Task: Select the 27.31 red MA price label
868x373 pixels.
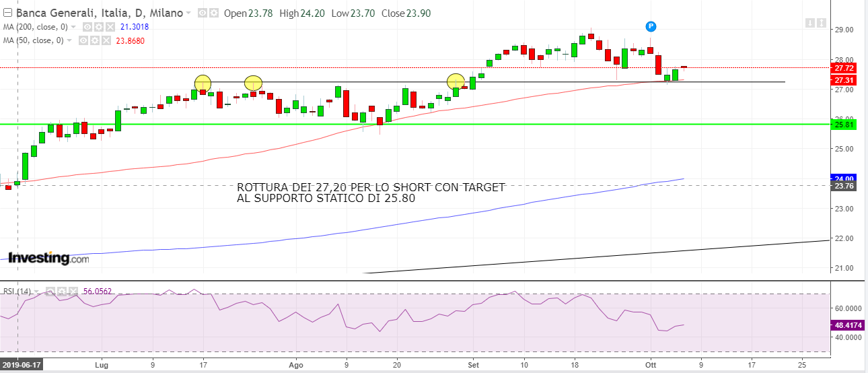Action: click(844, 80)
